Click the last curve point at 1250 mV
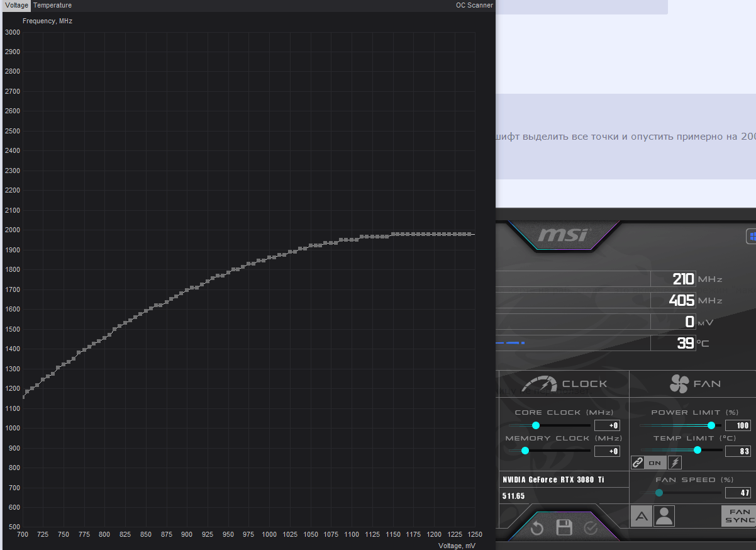The height and width of the screenshot is (550, 756). 470,234
